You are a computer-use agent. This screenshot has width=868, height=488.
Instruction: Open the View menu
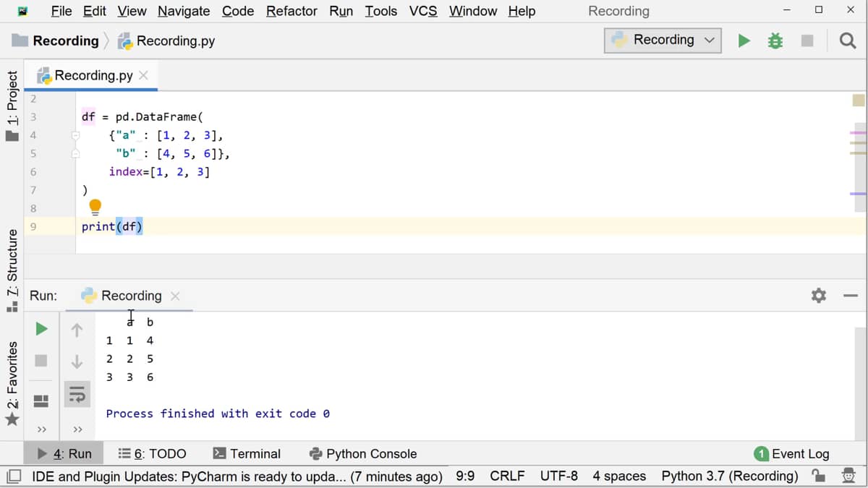132,11
